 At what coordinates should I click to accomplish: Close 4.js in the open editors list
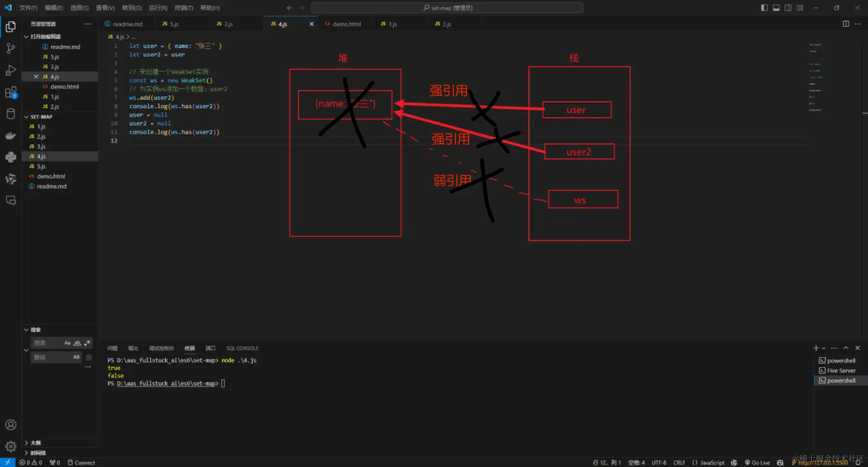(36, 76)
